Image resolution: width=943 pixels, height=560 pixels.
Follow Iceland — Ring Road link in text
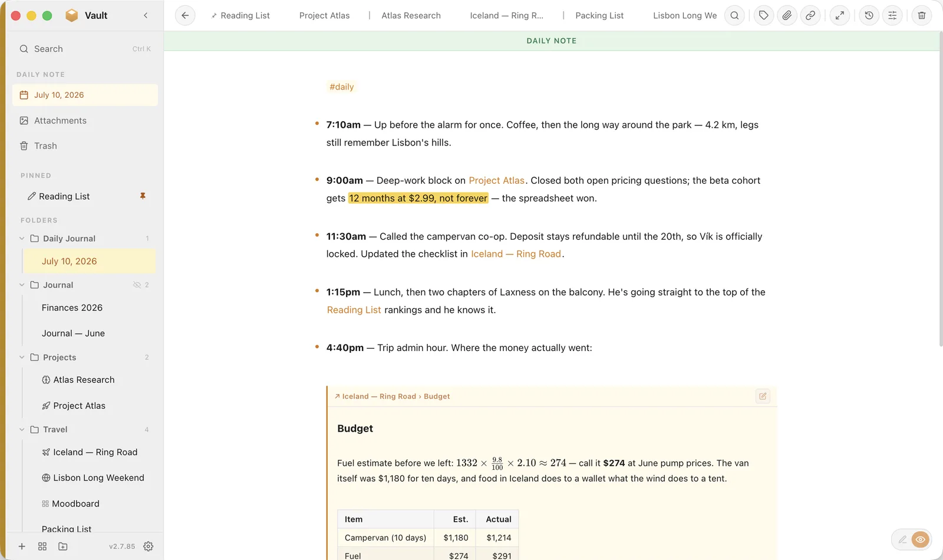tap(516, 254)
